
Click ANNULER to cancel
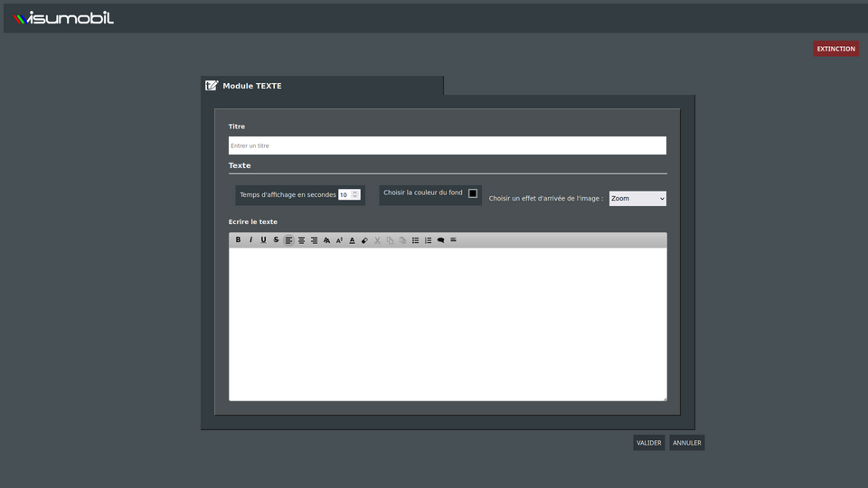[686, 443]
